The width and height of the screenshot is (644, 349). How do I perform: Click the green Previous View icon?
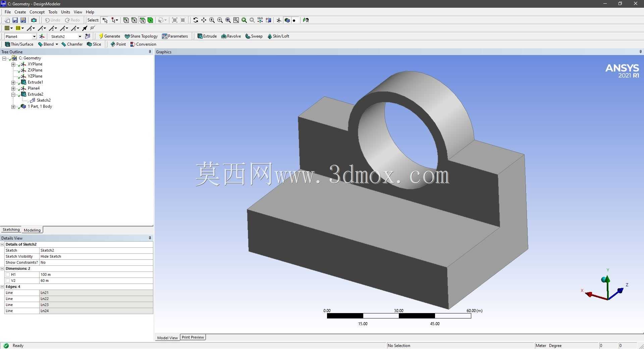244,20
